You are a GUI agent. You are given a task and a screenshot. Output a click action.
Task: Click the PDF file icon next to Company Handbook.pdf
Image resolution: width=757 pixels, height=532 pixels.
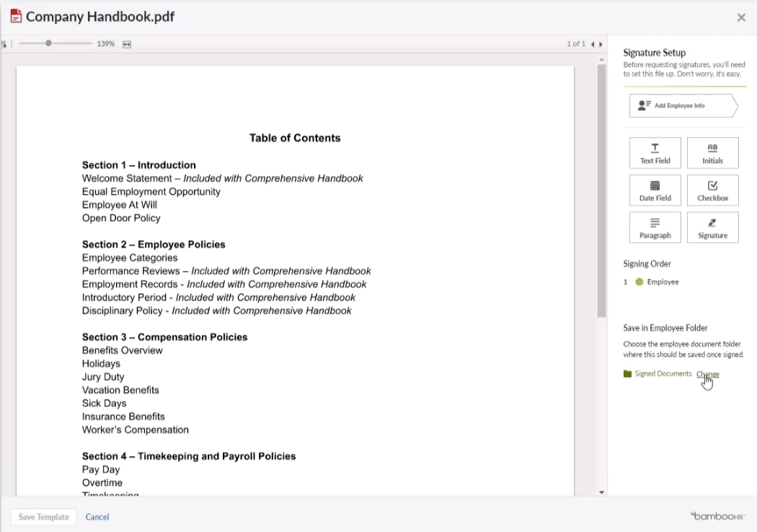tap(16, 16)
